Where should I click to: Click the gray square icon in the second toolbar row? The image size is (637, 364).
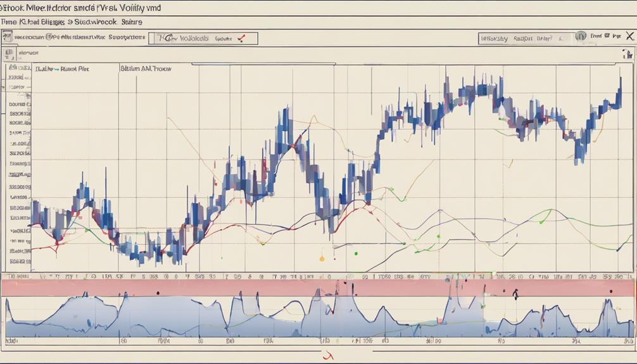pos(9,53)
